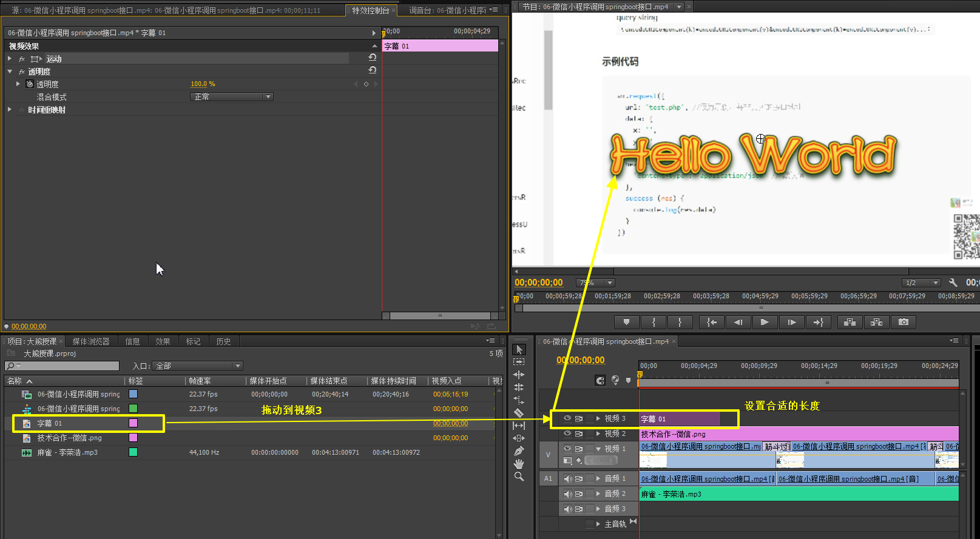Hide 视频 2 track with eye icon
980x539 pixels.
tap(567, 434)
